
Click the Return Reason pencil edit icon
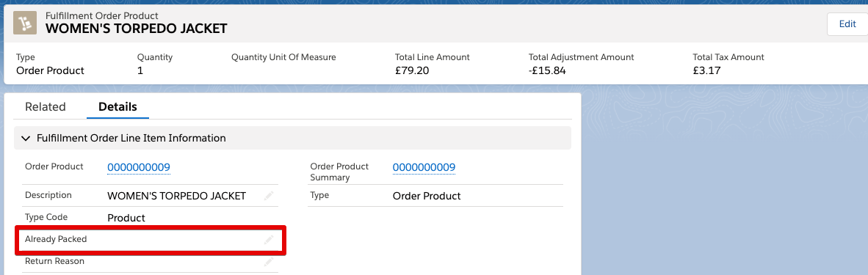[269, 262]
